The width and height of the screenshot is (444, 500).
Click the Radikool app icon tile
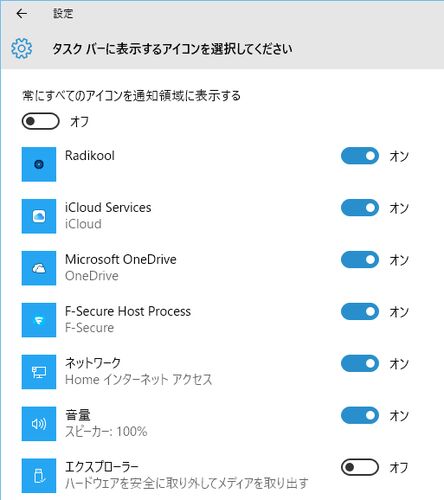(x=39, y=164)
